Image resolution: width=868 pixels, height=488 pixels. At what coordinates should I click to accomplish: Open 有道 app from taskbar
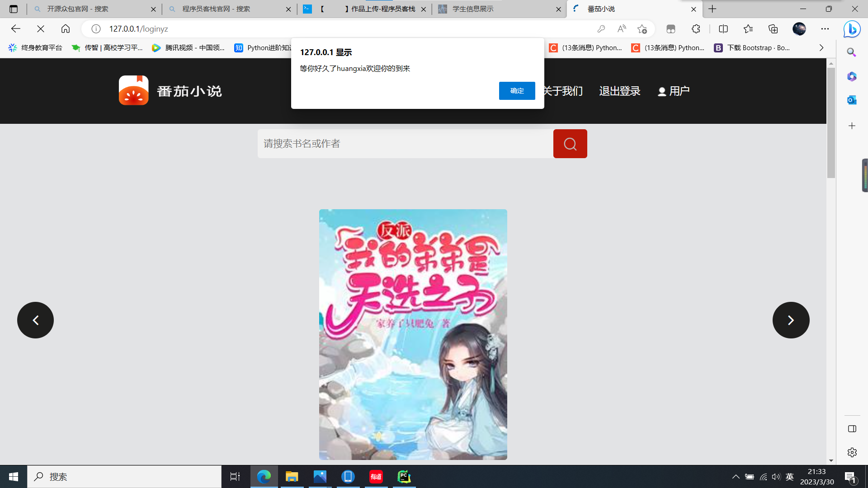click(x=376, y=477)
